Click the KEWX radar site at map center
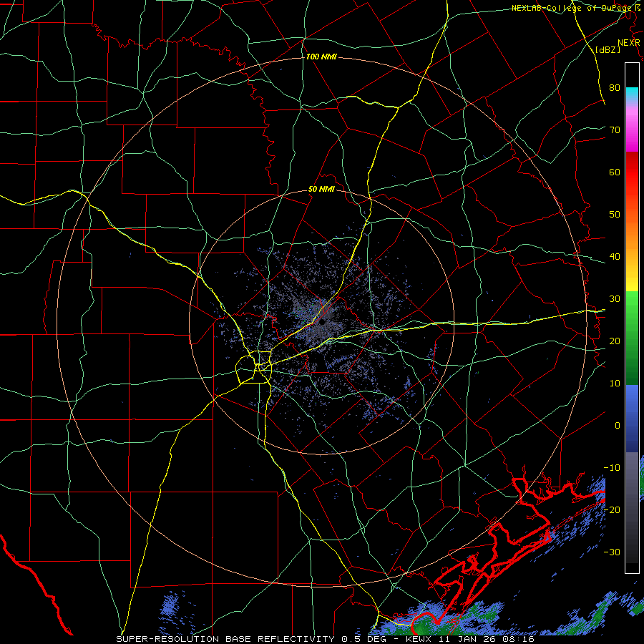This screenshot has width=644, height=644. point(322,323)
